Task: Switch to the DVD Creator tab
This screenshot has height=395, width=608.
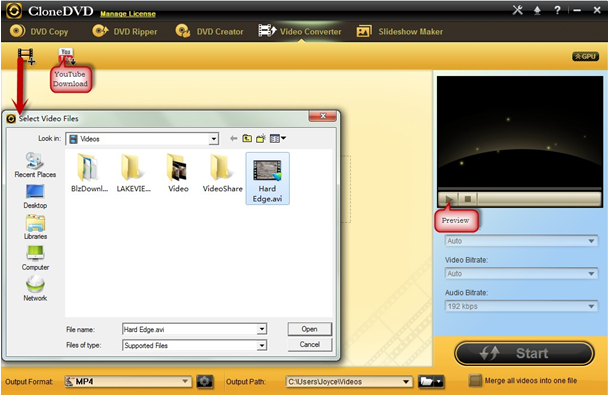Action: pyautogui.click(x=209, y=31)
